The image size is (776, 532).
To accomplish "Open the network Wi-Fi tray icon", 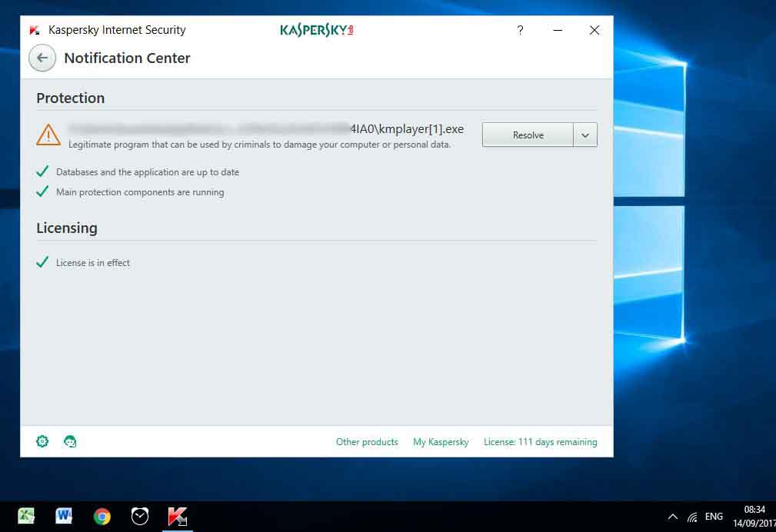I will click(x=692, y=517).
